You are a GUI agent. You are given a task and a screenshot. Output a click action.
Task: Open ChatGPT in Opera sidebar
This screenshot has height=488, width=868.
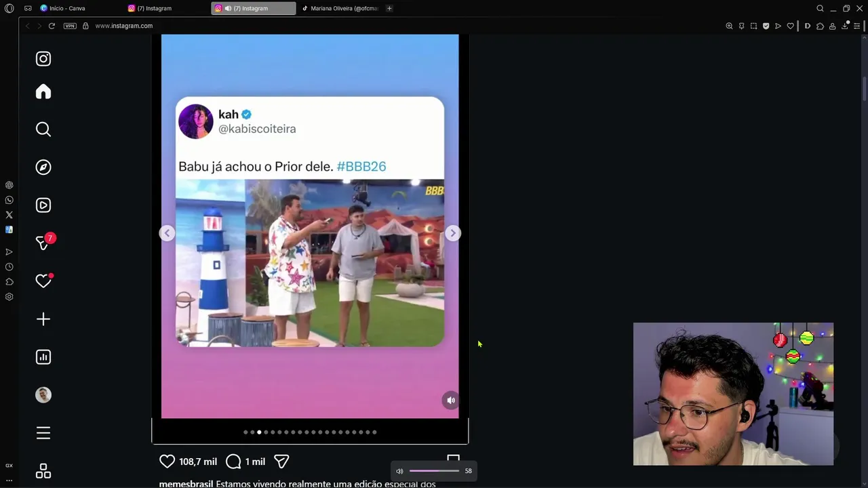[9, 185]
